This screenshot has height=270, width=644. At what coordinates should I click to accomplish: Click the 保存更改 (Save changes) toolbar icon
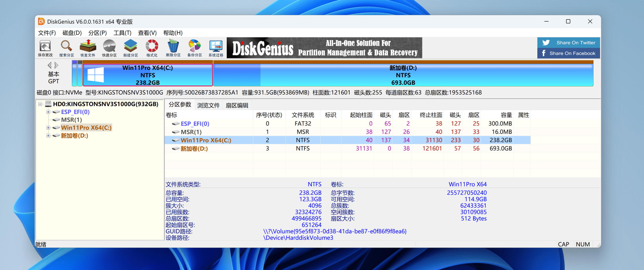[45, 48]
